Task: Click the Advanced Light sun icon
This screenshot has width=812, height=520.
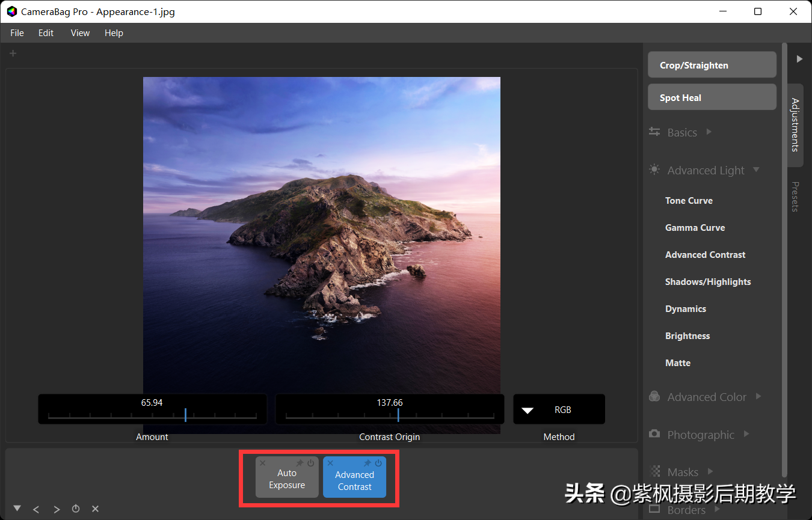Action: [x=654, y=170]
